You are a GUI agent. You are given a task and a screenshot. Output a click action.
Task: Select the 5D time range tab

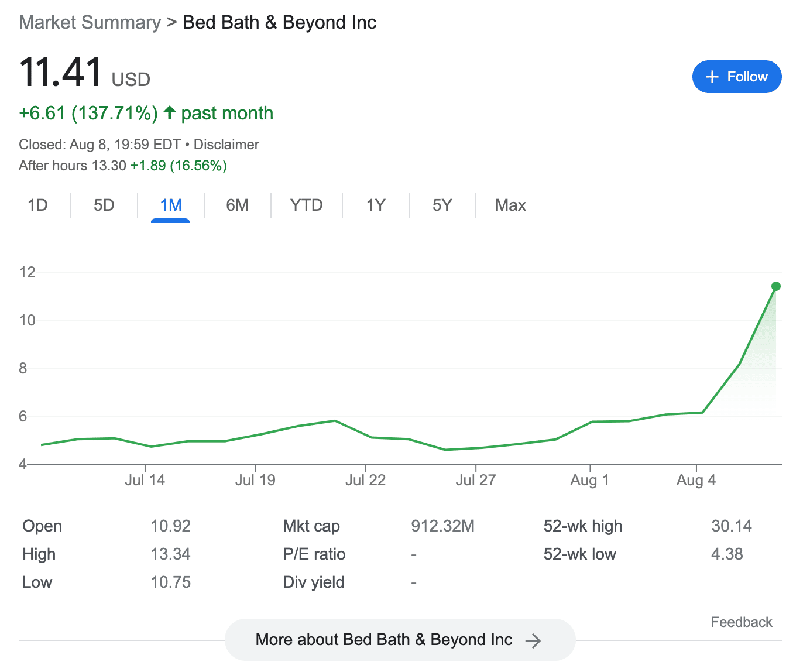coord(104,205)
